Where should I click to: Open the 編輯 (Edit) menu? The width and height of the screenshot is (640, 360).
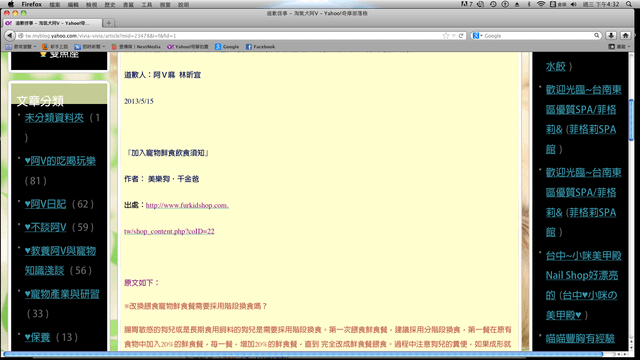[x=73, y=4]
